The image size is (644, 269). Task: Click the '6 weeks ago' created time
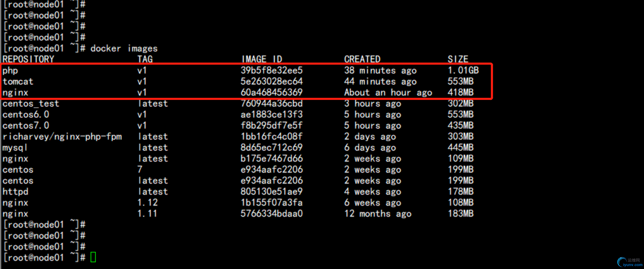pyautogui.click(x=372, y=203)
